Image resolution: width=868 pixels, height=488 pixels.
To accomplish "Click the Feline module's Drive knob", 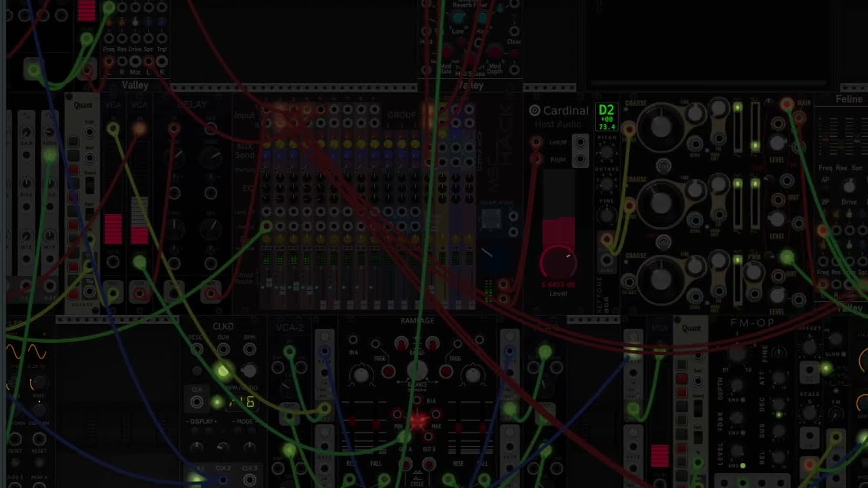I will [848, 186].
